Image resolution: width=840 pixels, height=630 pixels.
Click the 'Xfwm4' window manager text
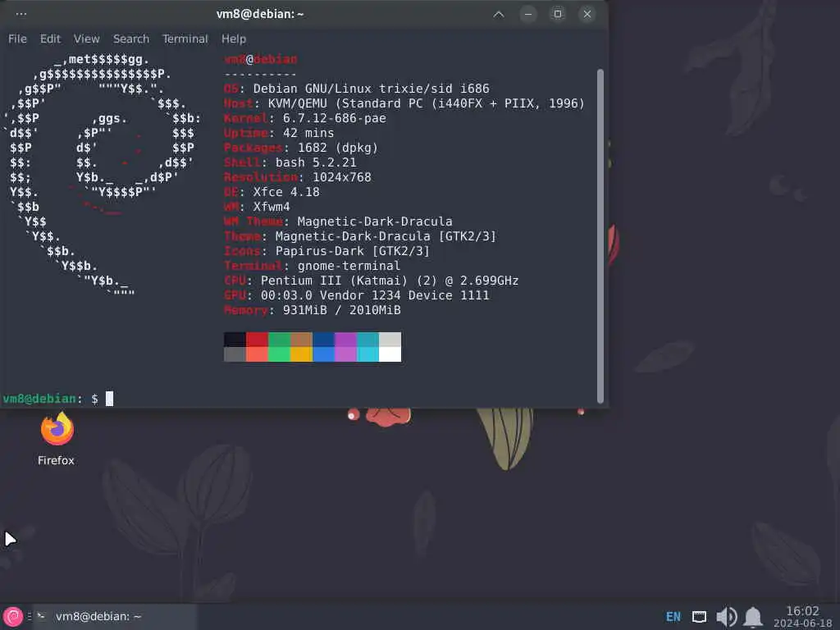point(271,206)
